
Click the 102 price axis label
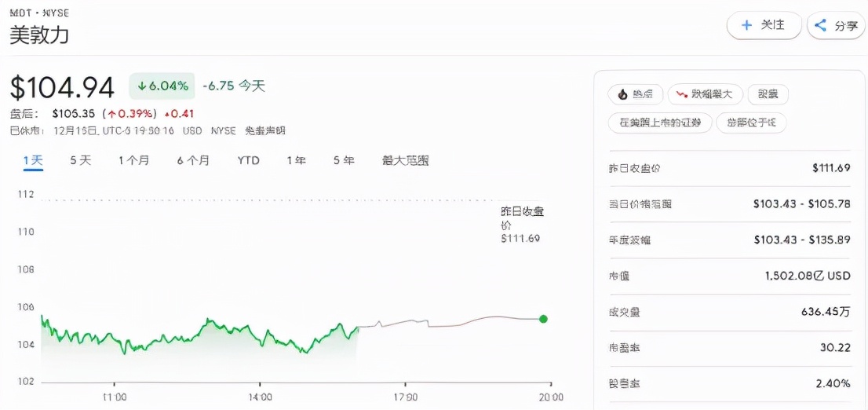26,382
